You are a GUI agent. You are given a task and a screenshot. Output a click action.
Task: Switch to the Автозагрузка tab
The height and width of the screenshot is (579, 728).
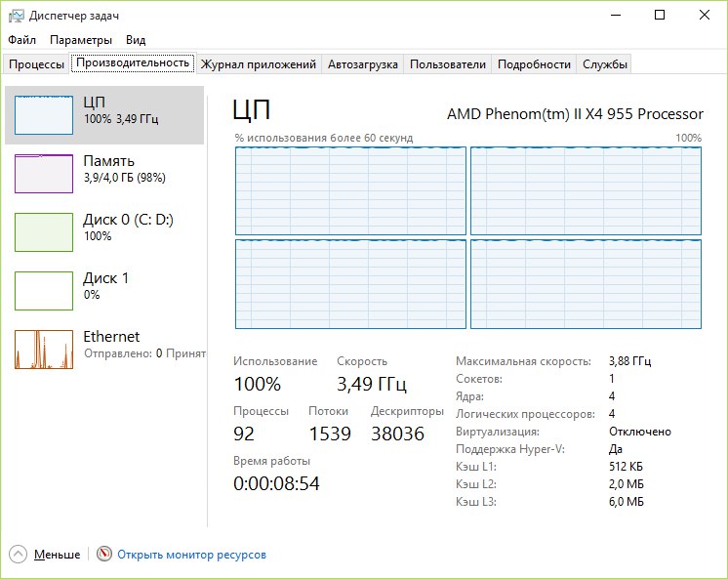(x=363, y=64)
